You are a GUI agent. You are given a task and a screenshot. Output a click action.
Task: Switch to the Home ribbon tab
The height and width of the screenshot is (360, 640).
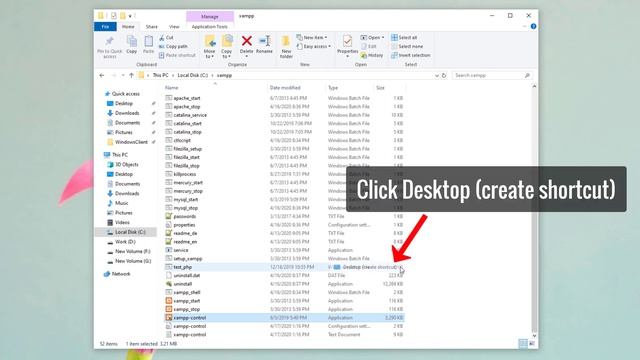tap(128, 27)
